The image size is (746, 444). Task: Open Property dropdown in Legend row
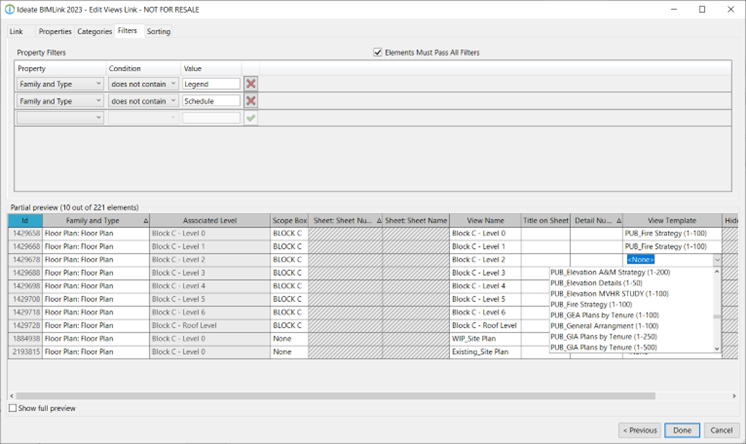click(x=60, y=84)
